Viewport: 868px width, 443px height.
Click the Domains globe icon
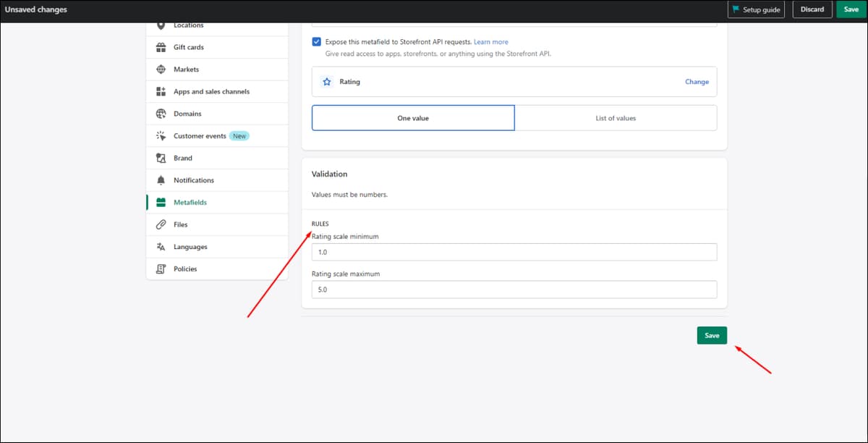(161, 114)
